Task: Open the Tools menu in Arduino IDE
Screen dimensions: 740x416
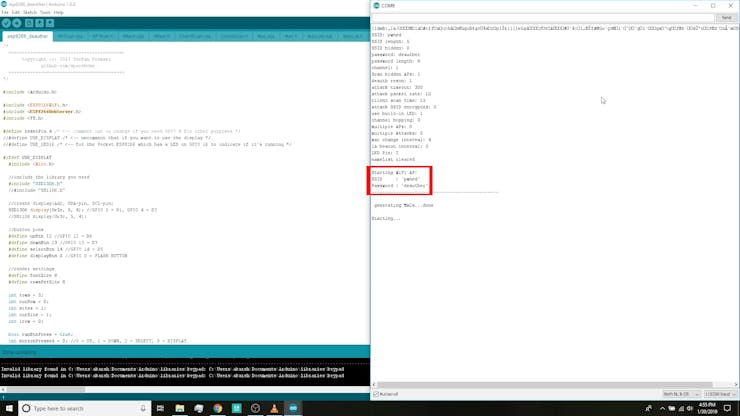Action: tap(45, 12)
